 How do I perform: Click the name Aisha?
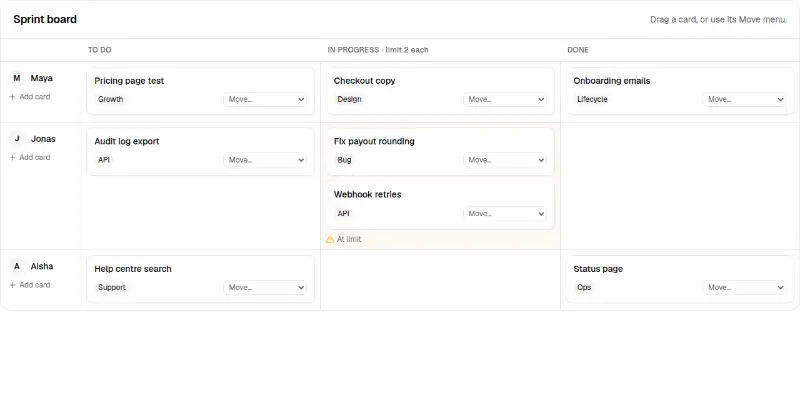(x=42, y=266)
